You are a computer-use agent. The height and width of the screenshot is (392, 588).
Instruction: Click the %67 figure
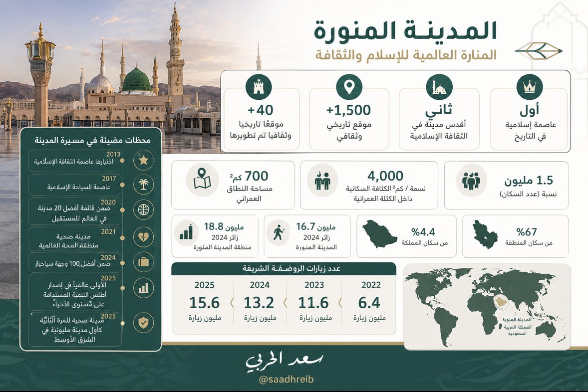(526, 232)
